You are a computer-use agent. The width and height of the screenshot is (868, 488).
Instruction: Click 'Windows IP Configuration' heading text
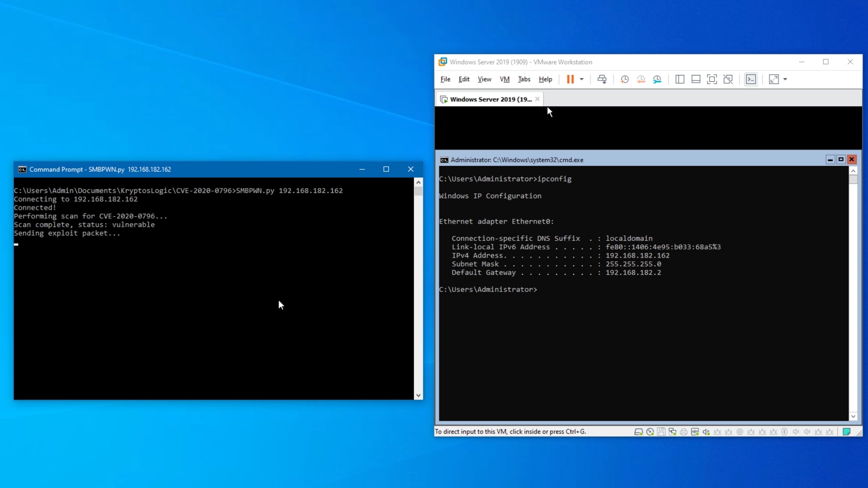[x=490, y=196]
